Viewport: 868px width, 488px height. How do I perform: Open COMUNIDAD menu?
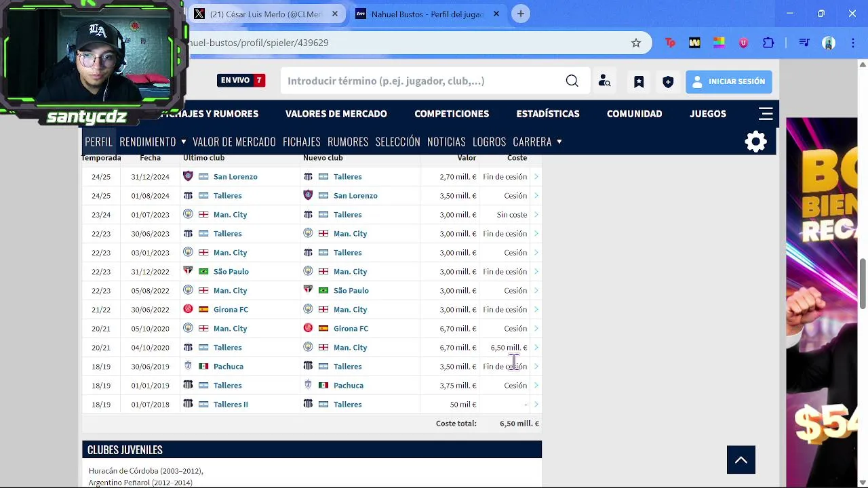click(x=634, y=114)
